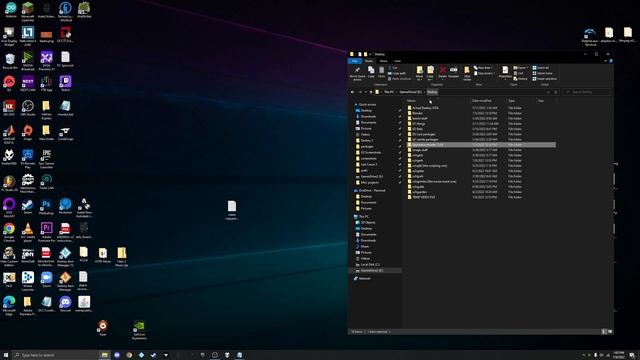Select the Origin desktop shortcut
This screenshot has width=640, height=360.
(x=28, y=132)
